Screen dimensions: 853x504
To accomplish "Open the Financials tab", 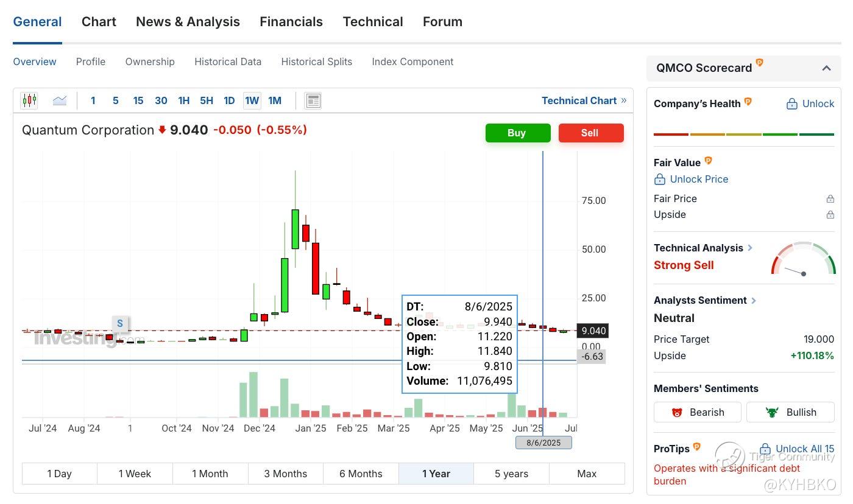I will (x=291, y=22).
